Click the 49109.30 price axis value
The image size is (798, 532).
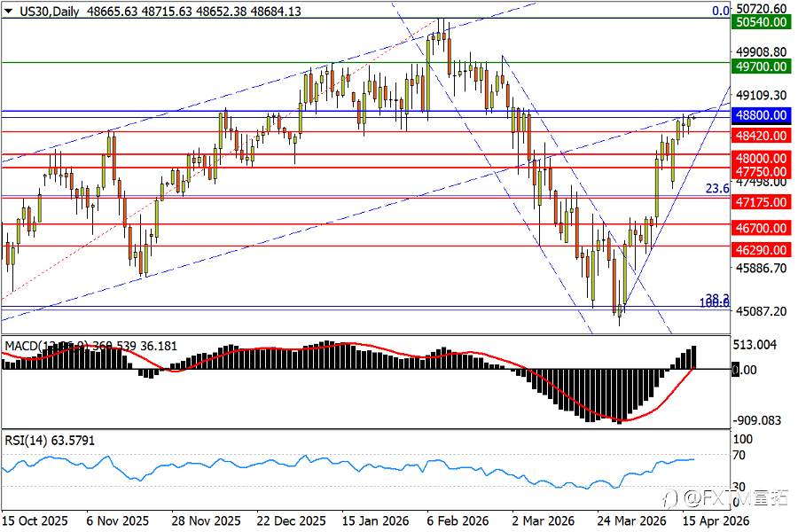[762, 95]
